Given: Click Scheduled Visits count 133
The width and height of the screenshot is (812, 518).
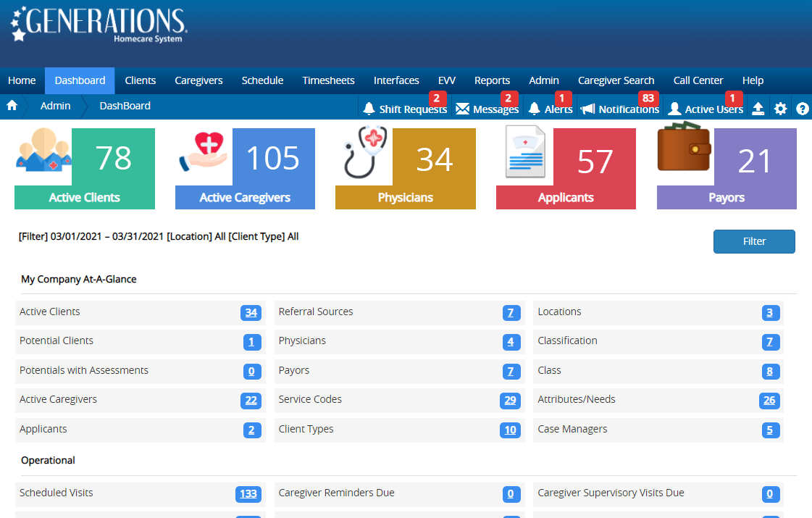Looking at the screenshot, I should coord(248,494).
